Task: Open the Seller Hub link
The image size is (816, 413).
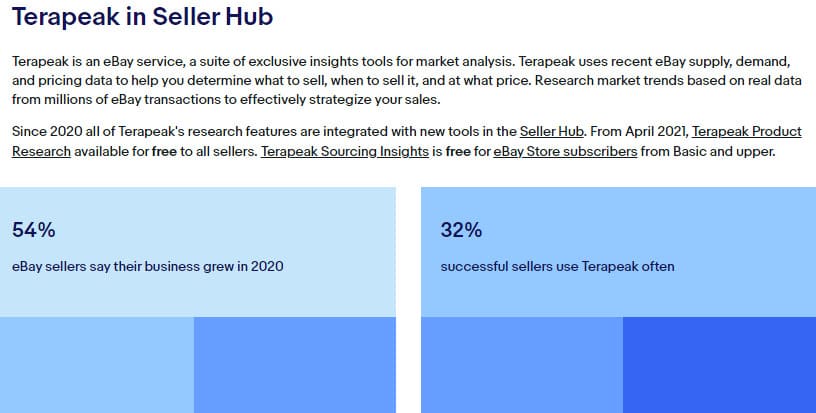Action: pyautogui.click(x=551, y=131)
